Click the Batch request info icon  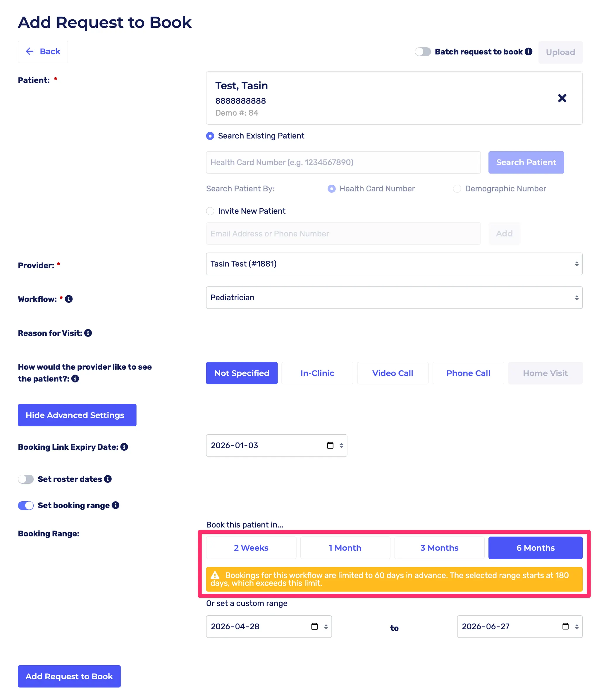pos(529,51)
